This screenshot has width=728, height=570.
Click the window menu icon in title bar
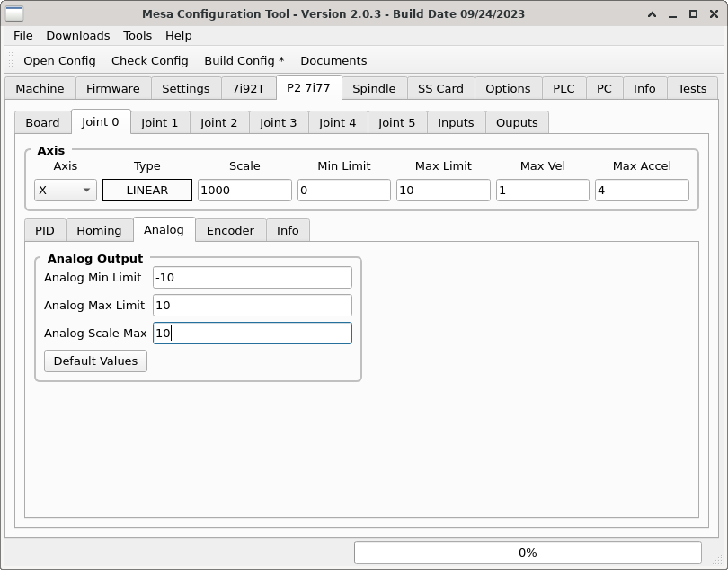point(14,14)
